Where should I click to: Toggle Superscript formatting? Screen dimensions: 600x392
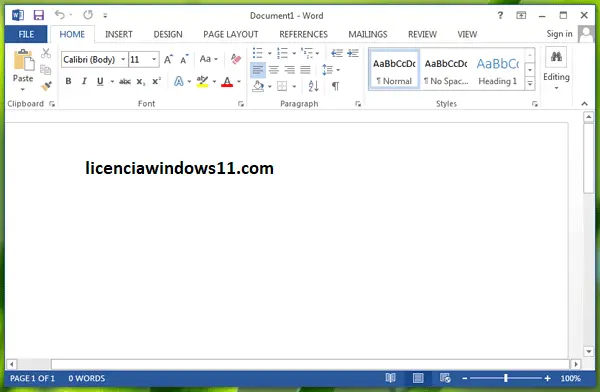(x=157, y=81)
